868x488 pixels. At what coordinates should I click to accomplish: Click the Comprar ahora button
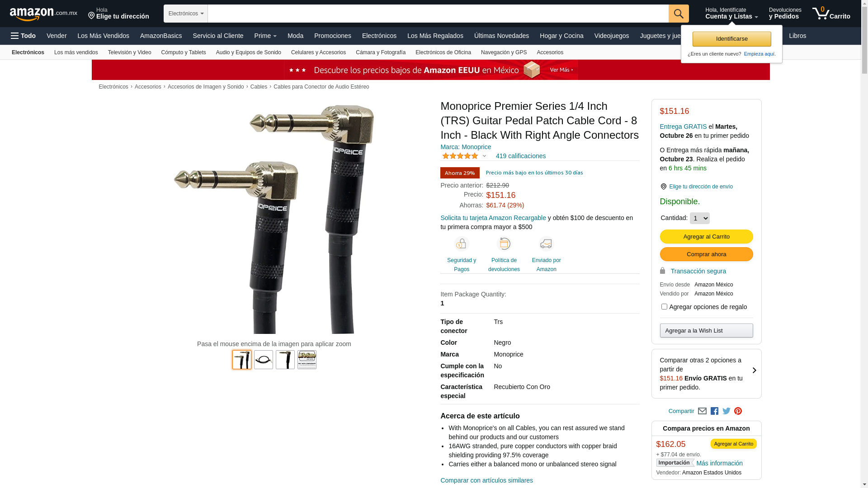click(x=706, y=254)
